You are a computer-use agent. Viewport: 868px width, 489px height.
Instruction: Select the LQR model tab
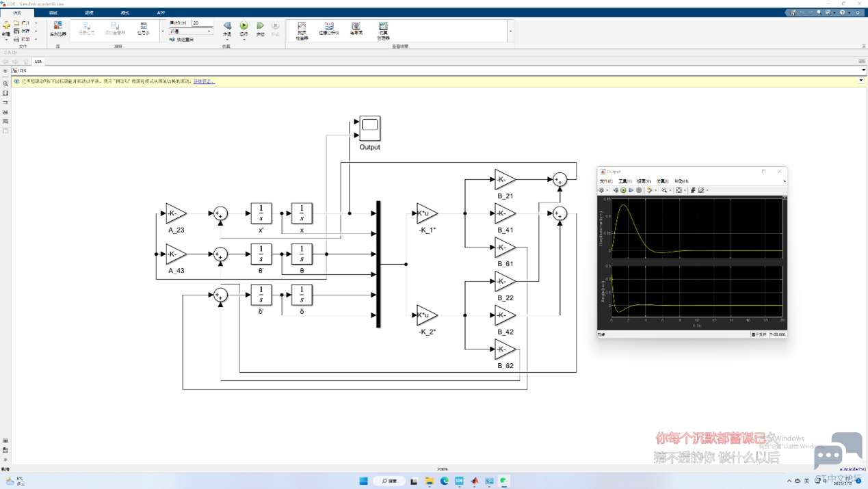coord(38,62)
